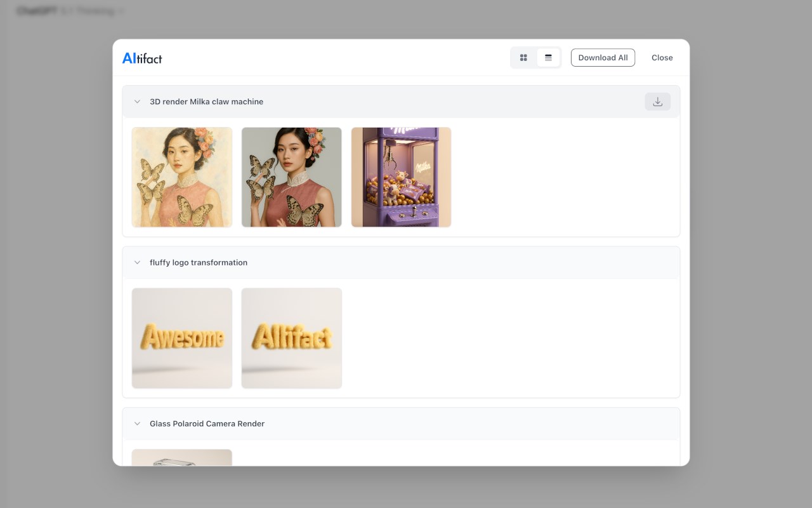This screenshot has height=508, width=812.
Task: Open the purple Milka claw machine thumbnail
Action: click(x=402, y=177)
